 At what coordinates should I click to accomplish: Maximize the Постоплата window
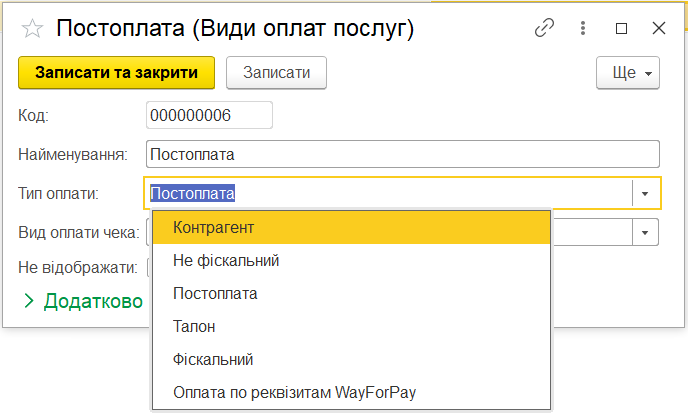coord(621,29)
